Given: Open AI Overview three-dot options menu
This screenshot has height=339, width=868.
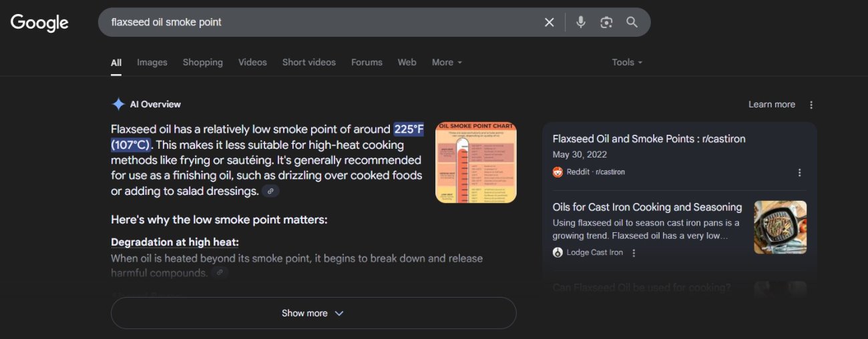Looking at the screenshot, I should (811, 105).
